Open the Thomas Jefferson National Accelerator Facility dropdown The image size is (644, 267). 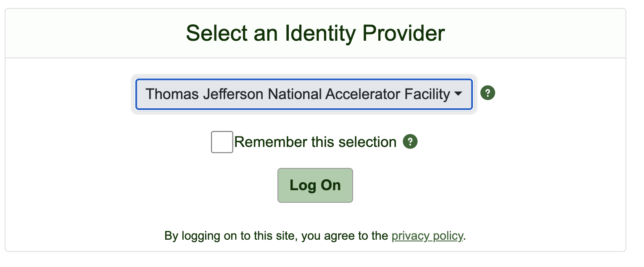304,94
